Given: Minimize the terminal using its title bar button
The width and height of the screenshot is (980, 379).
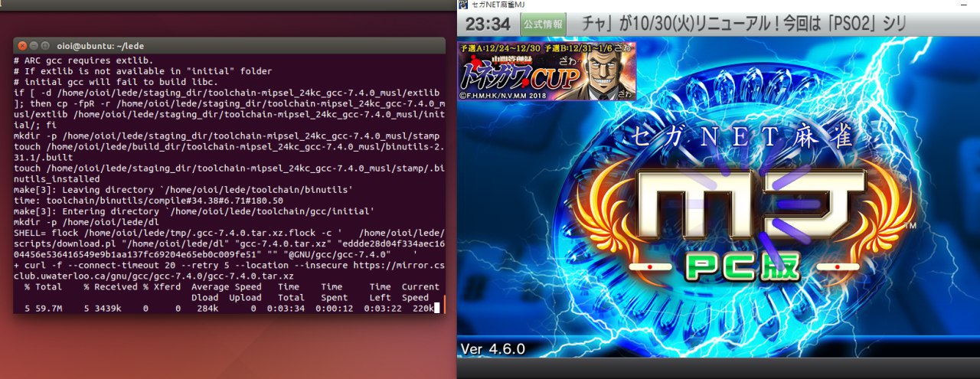Looking at the screenshot, I should pos(34,46).
